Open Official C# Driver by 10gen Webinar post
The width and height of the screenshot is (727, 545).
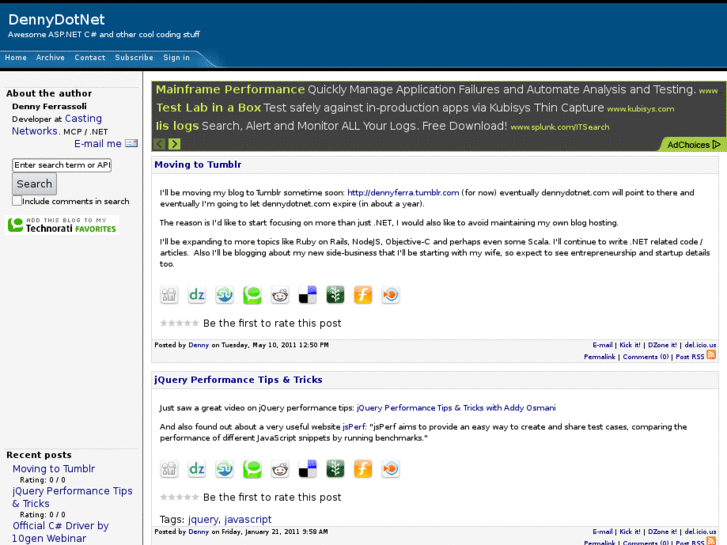tap(60, 532)
